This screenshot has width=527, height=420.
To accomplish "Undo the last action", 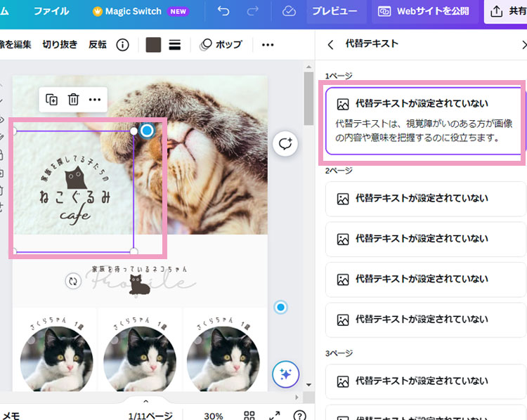I will point(223,11).
